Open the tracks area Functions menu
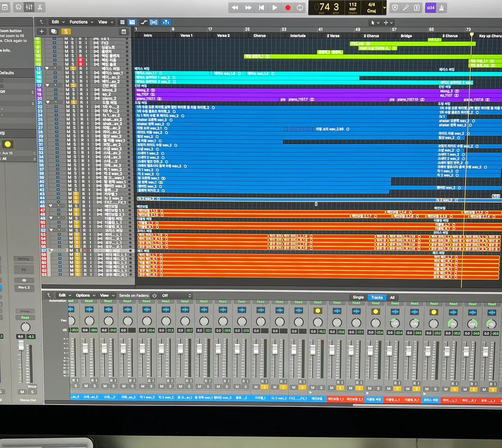This screenshot has height=448, width=502. point(81,22)
